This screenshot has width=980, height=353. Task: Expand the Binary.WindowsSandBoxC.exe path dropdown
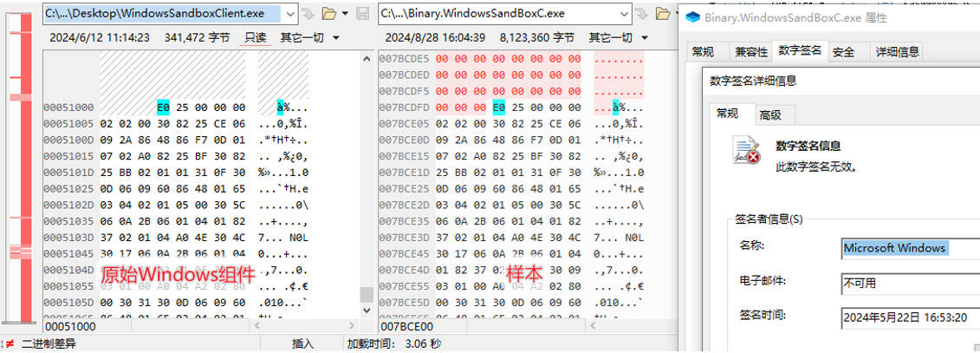tap(625, 13)
